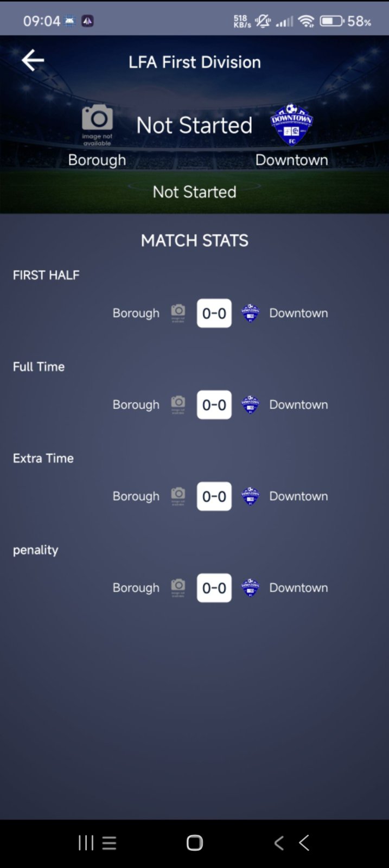Tap Borough placeholder icon in penalty row
Viewport: 389px width, 868px height.
click(178, 588)
